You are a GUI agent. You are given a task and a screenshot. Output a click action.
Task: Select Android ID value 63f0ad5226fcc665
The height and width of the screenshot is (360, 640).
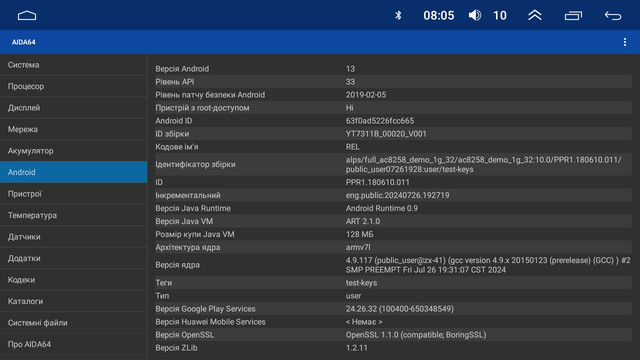380,121
